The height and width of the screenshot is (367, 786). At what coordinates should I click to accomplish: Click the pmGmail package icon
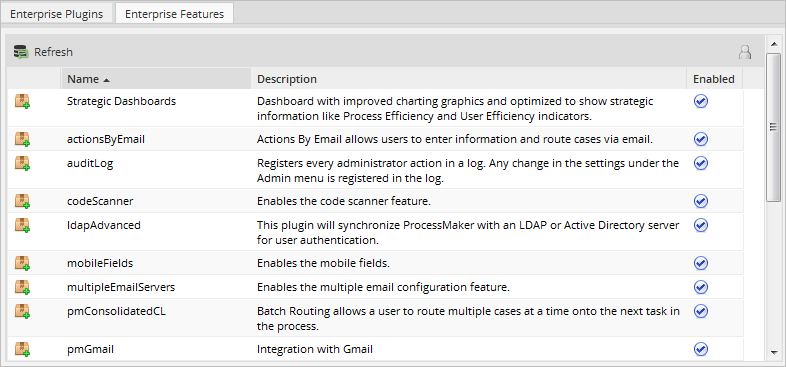coord(22,349)
